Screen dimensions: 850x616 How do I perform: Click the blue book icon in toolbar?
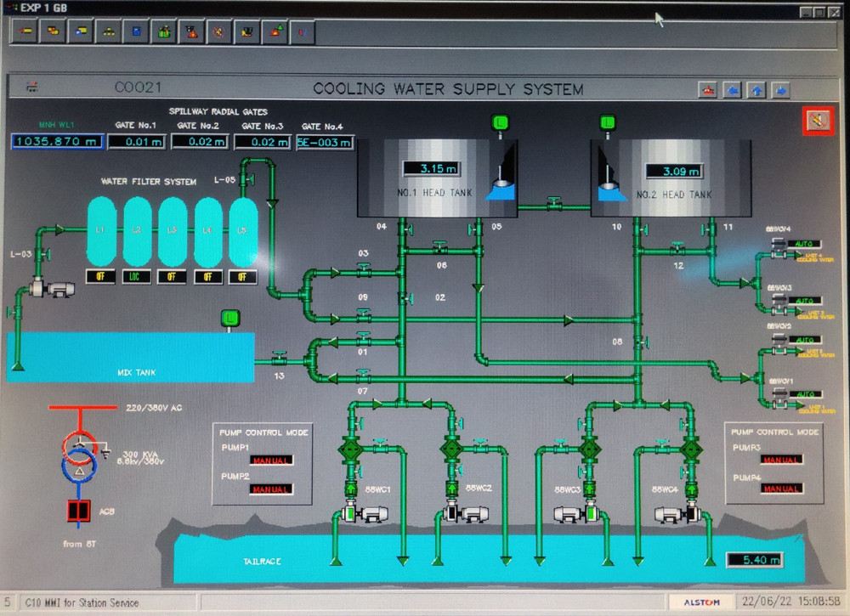pyautogui.click(x=135, y=32)
